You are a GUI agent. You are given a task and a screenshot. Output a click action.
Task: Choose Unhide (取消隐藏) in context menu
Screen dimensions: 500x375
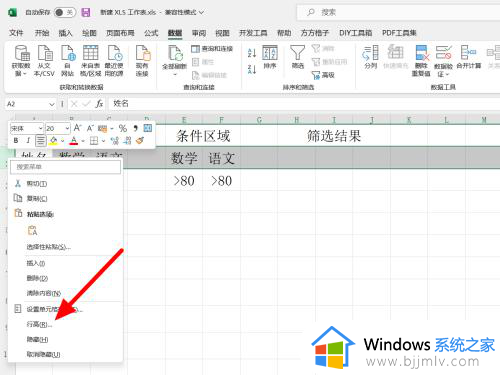65,354
